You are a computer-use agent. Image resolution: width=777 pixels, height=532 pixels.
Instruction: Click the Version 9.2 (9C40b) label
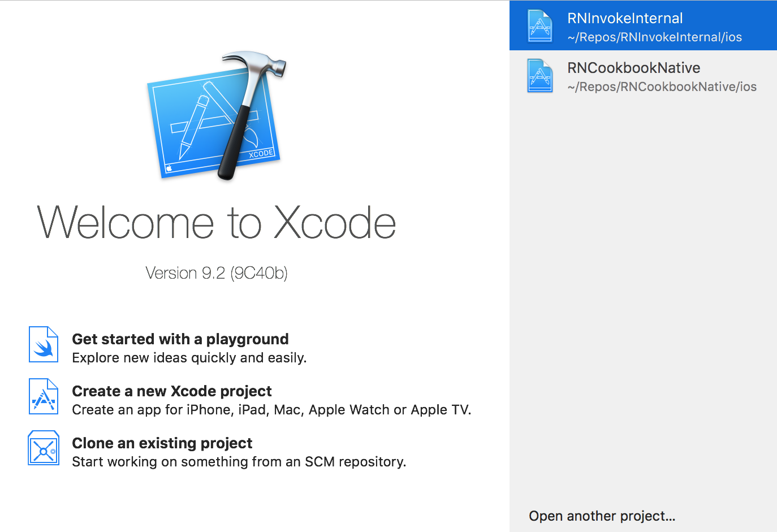(217, 273)
